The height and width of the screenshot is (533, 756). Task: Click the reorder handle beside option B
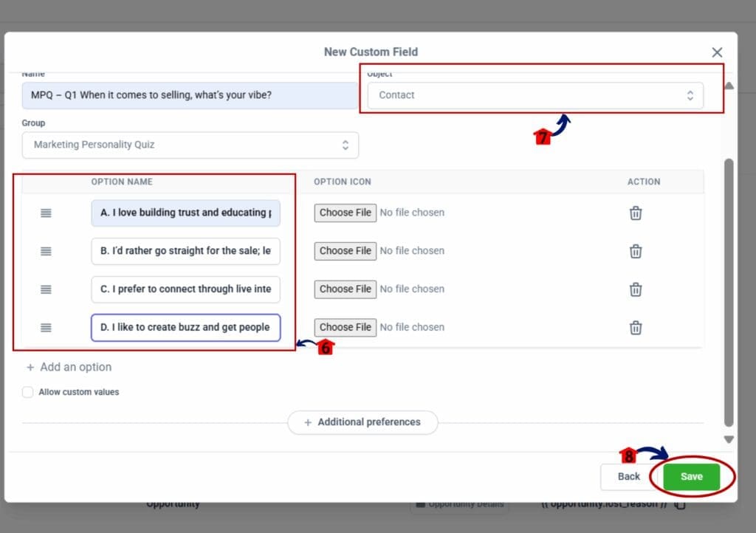pyautogui.click(x=46, y=251)
